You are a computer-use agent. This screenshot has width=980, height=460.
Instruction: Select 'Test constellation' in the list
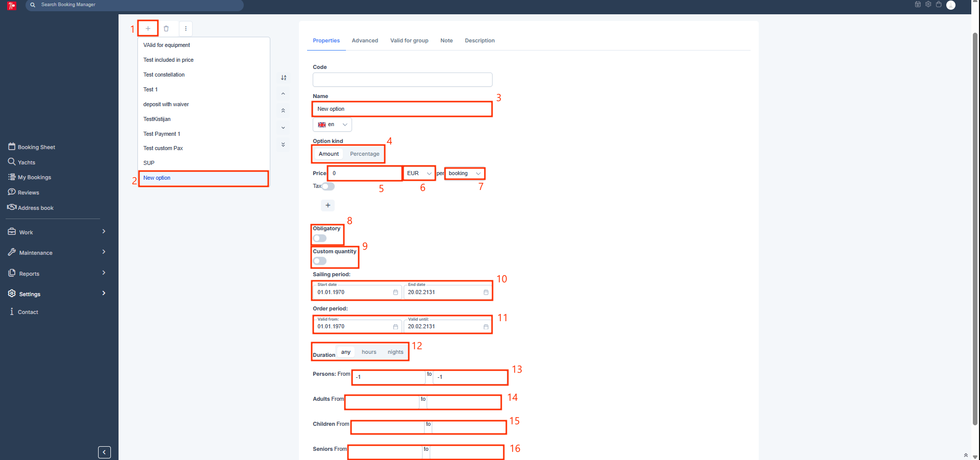[203, 75]
